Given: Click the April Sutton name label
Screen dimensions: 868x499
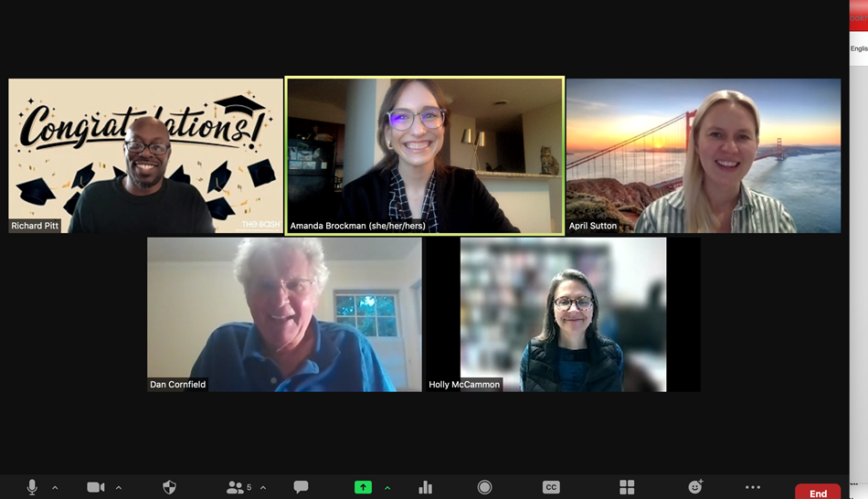Looking at the screenshot, I should (593, 226).
